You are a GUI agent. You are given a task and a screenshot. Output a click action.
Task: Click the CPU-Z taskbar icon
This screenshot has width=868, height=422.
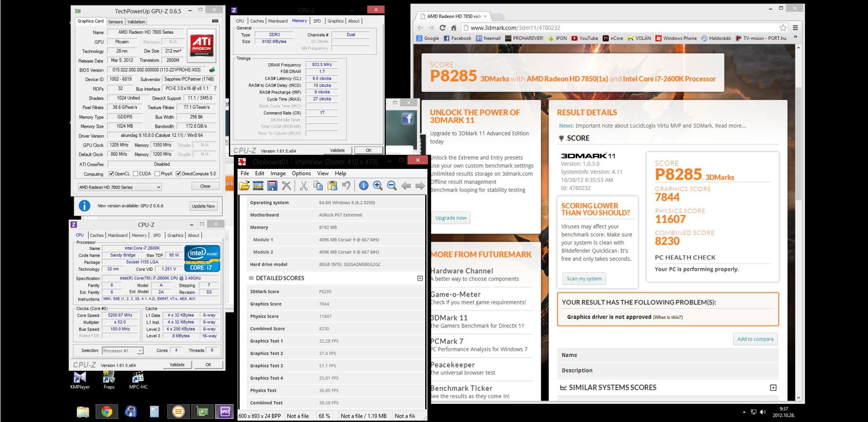tap(225, 411)
